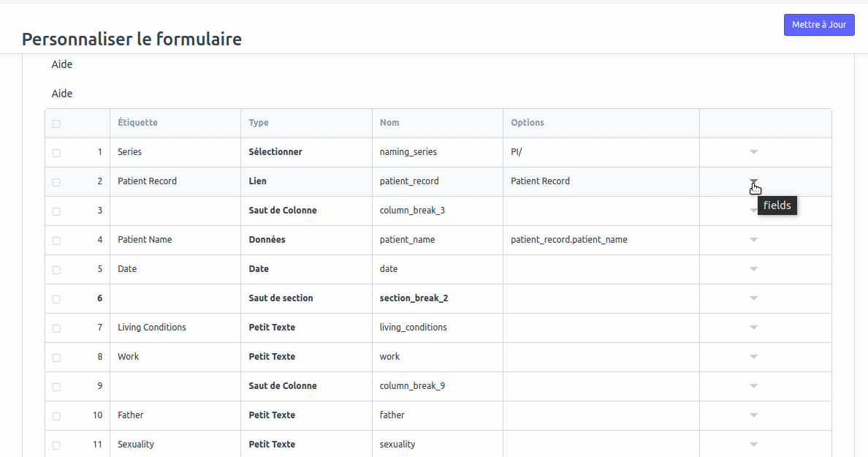Select the checkbox for the Series row
The image size is (868, 457).
click(x=56, y=152)
